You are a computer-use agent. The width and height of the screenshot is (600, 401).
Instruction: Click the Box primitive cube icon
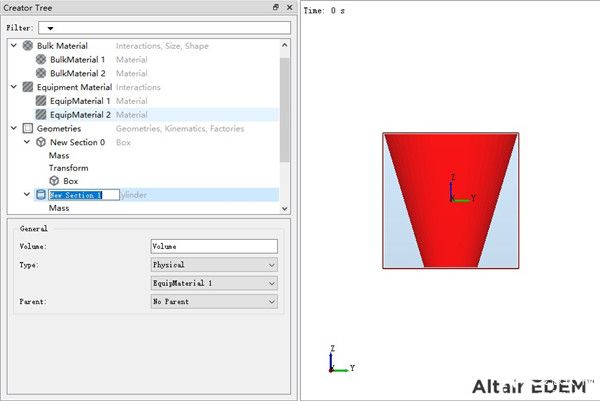tap(54, 181)
